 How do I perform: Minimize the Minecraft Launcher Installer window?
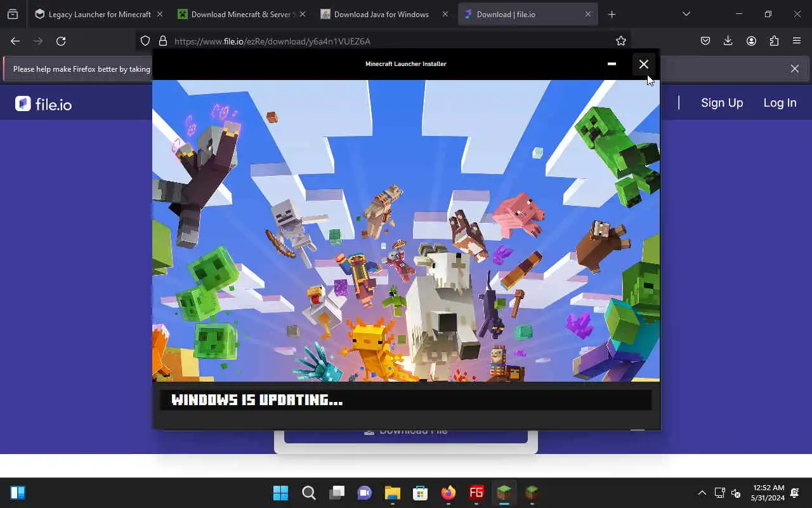612,63
